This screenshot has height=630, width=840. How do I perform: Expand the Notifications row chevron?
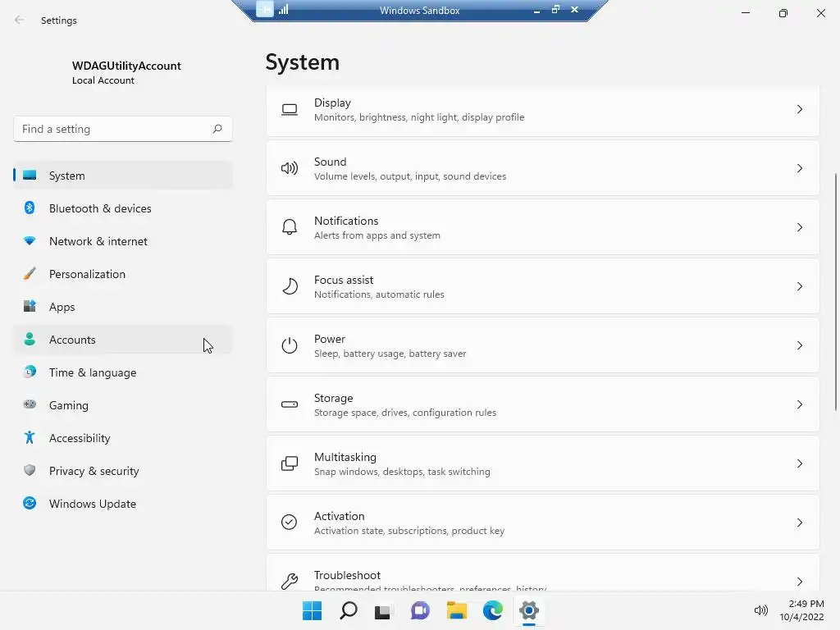coord(799,227)
